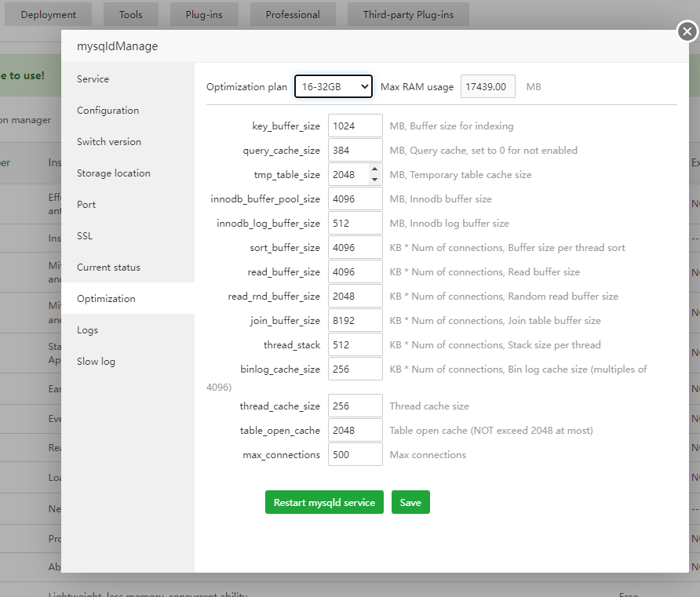Click the join_buffer_size field
Viewport: 700px width, 597px height.
355,320
